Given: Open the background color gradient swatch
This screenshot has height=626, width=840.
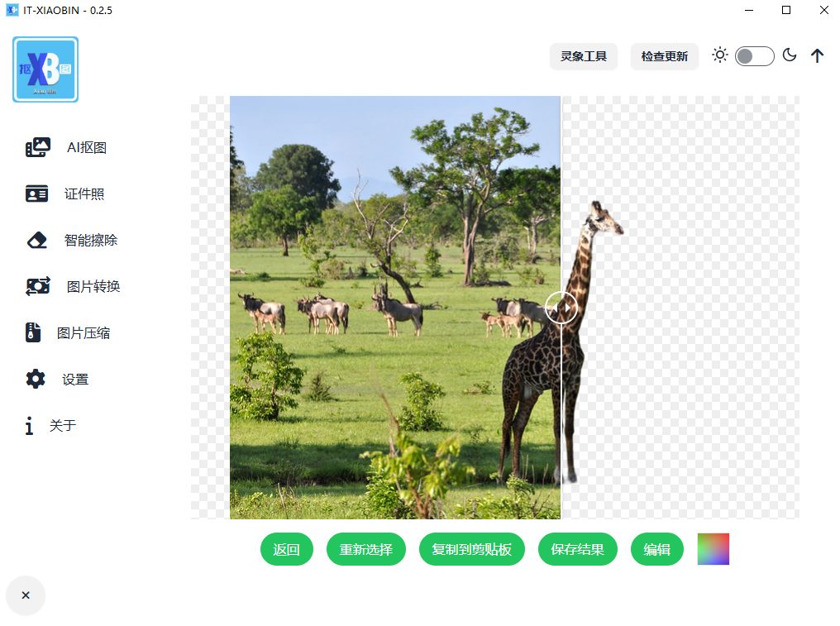Looking at the screenshot, I should 713,549.
